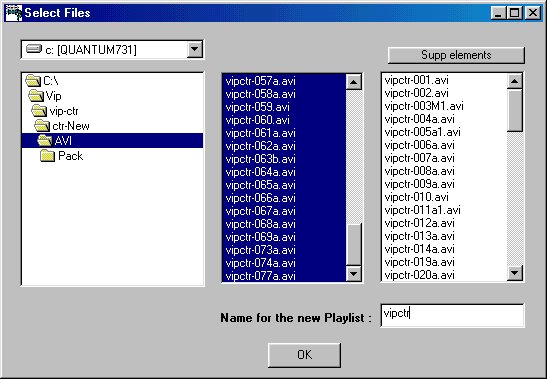
Task: Select vipctr-005a1.avi in the playlist list
Action: point(444,132)
